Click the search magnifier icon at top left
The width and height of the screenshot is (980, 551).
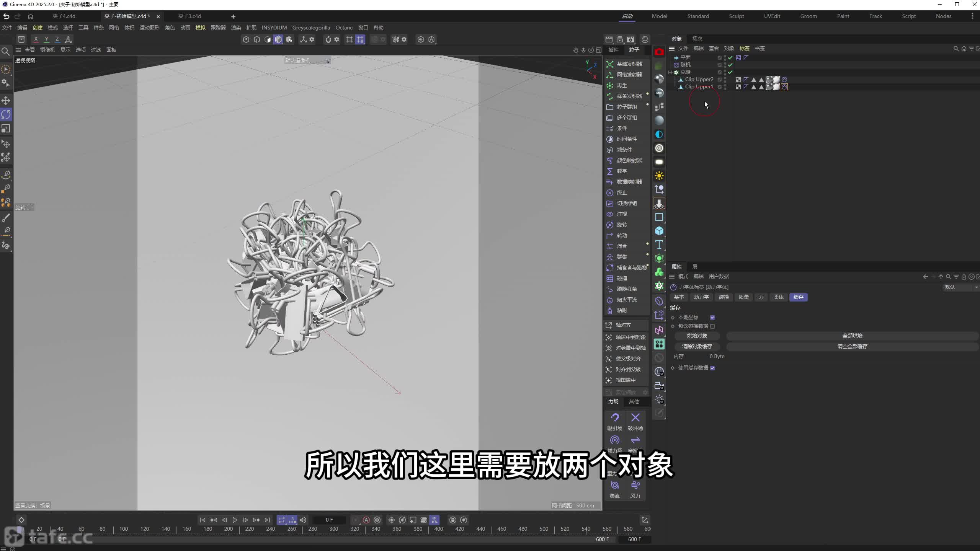click(5, 52)
